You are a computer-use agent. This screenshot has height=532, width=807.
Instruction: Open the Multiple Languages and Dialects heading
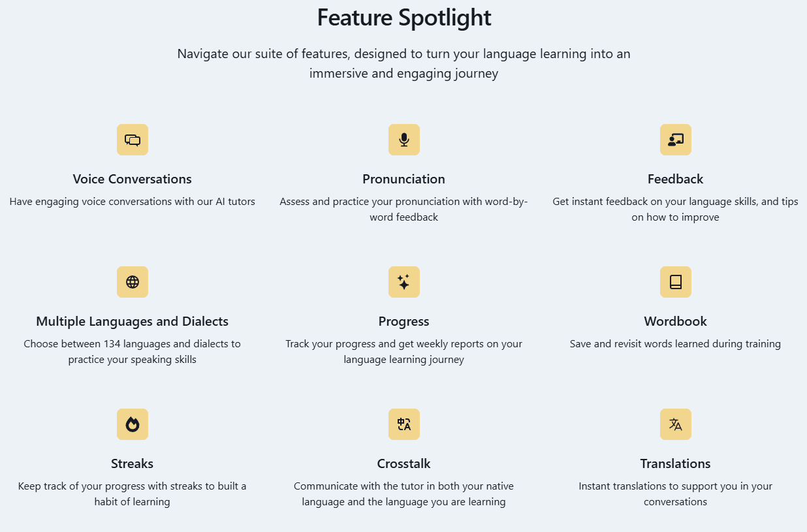133,321
